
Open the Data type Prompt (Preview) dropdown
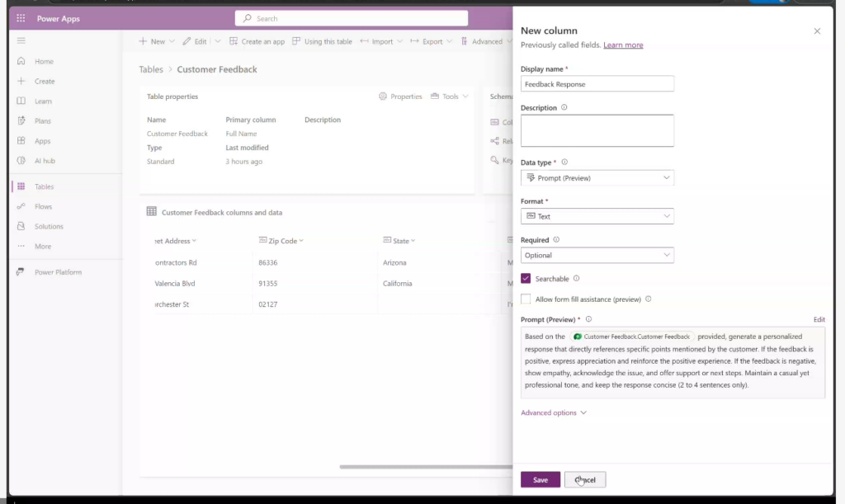tap(597, 177)
